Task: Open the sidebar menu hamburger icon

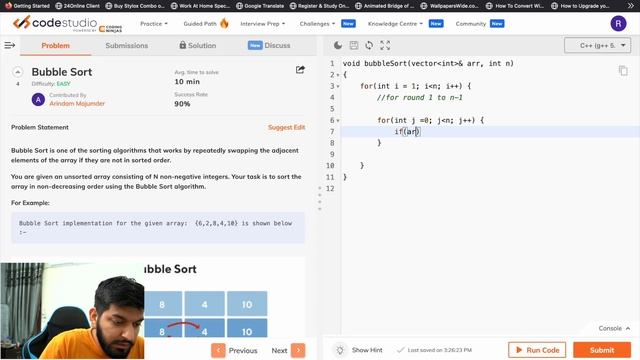Action: [x=9, y=45]
